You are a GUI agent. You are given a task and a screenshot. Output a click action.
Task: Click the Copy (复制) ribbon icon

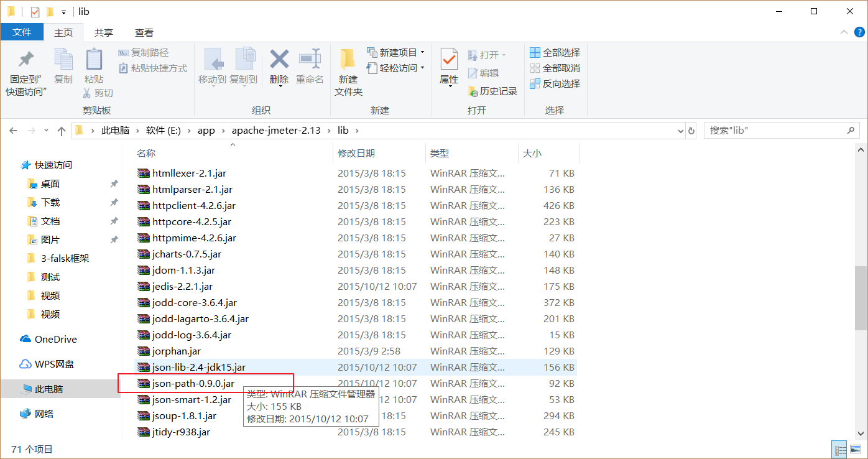click(x=63, y=60)
